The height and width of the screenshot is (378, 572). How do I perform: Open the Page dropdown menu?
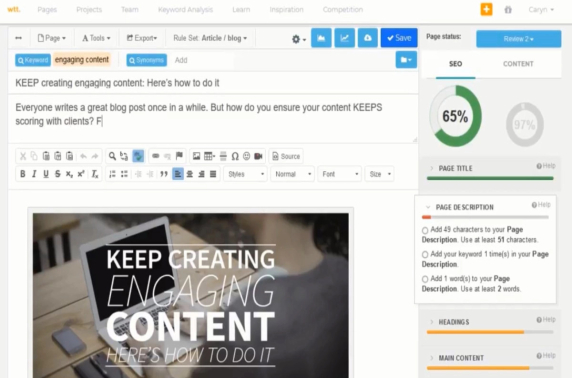(52, 38)
